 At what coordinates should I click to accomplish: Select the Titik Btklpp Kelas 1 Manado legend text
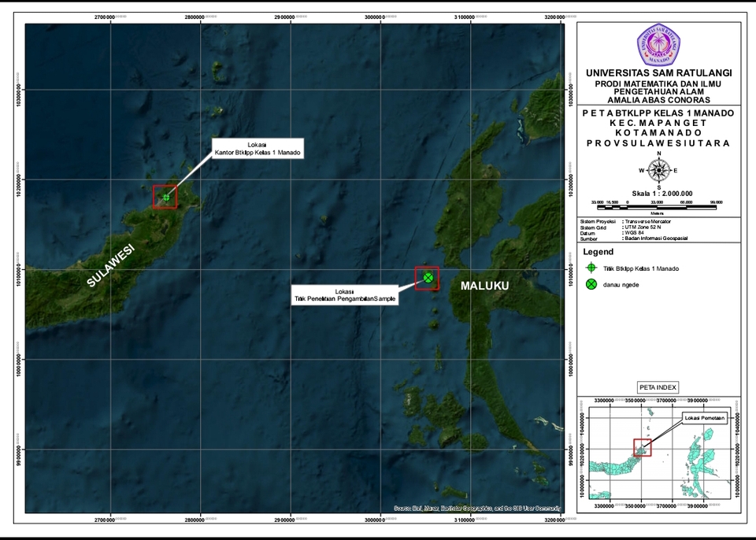pos(641,268)
